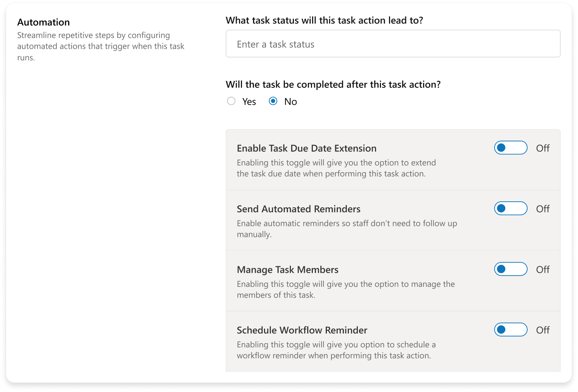Click the Off label beside Automated Reminders
The height and width of the screenshot is (392, 578).
(x=542, y=209)
